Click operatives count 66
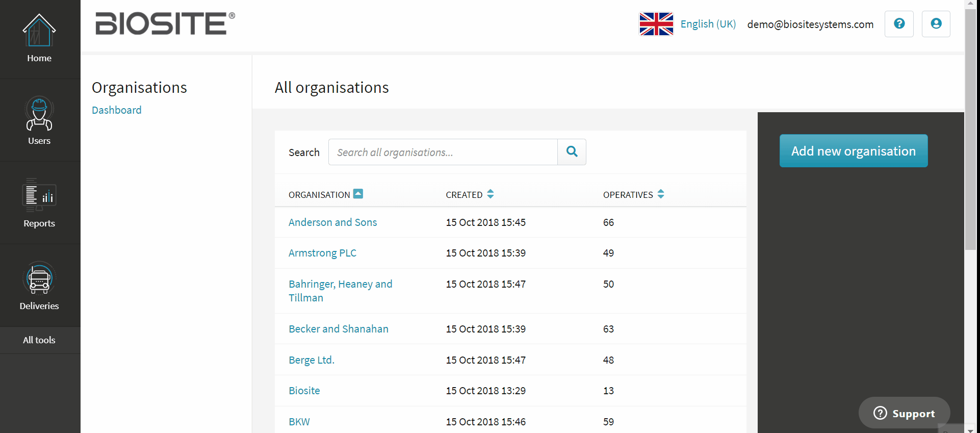Viewport: 980px width, 433px height. 608,222
